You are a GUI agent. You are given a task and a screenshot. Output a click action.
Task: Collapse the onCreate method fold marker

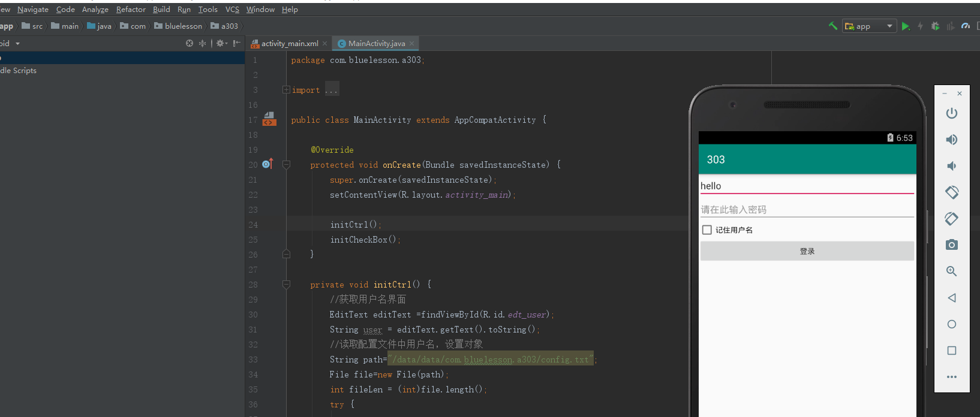[286, 165]
